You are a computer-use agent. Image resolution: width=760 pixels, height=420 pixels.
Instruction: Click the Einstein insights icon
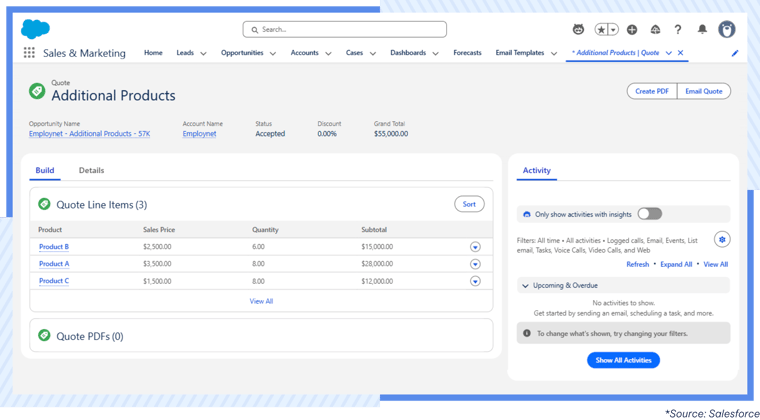[527, 214]
